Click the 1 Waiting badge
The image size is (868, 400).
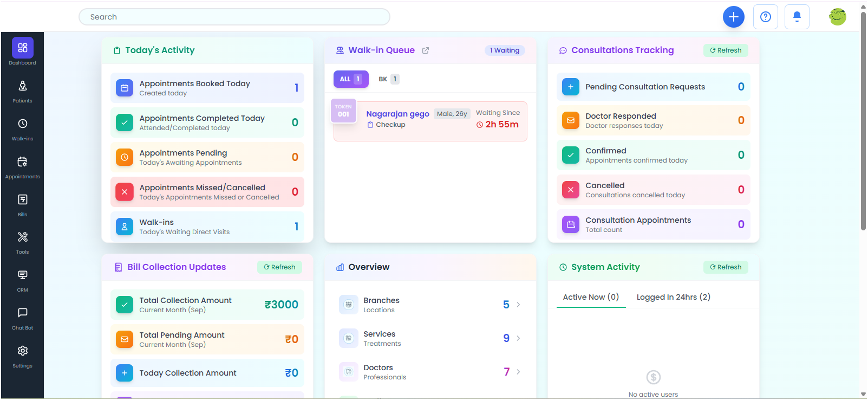[x=505, y=50]
